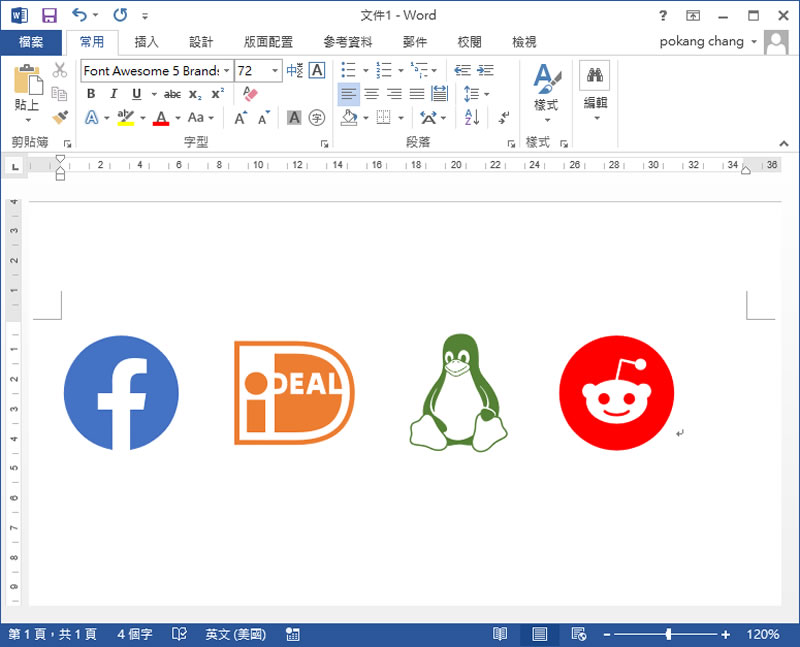Toggle character shading (gray A)
The width and height of the screenshot is (800, 647).
294,118
